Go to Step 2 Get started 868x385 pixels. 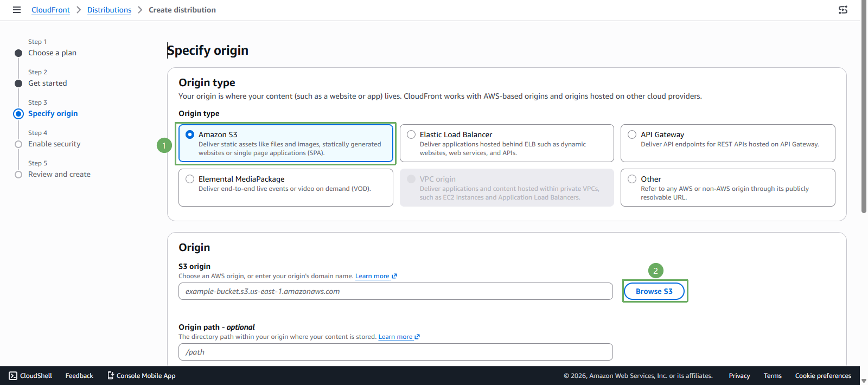(48, 83)
